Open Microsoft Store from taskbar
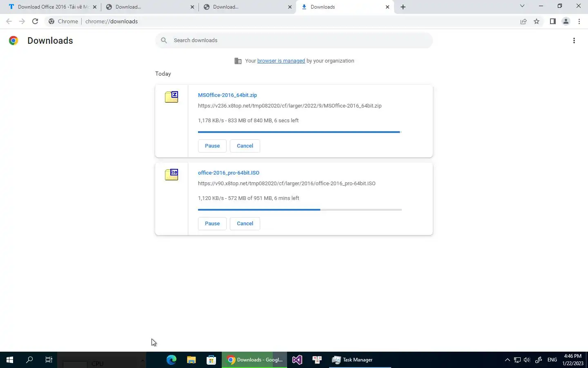The height and width of the screenshot is (368, 588). click(211, 360)
